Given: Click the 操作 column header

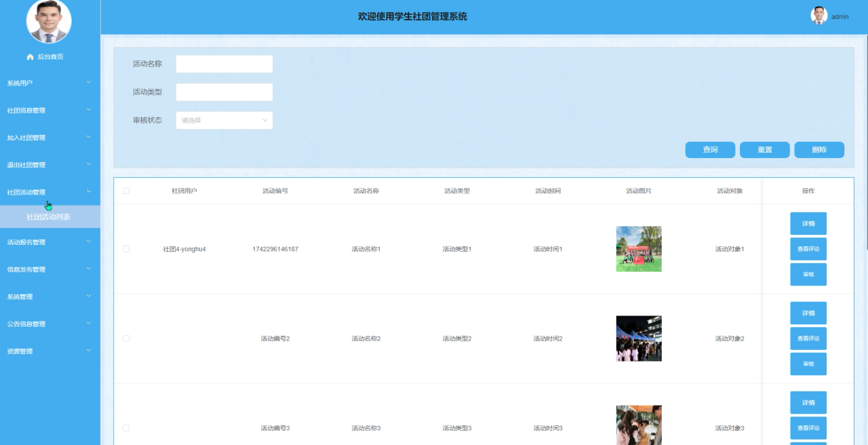Looking at the screenshot, I should click(808, 191).
